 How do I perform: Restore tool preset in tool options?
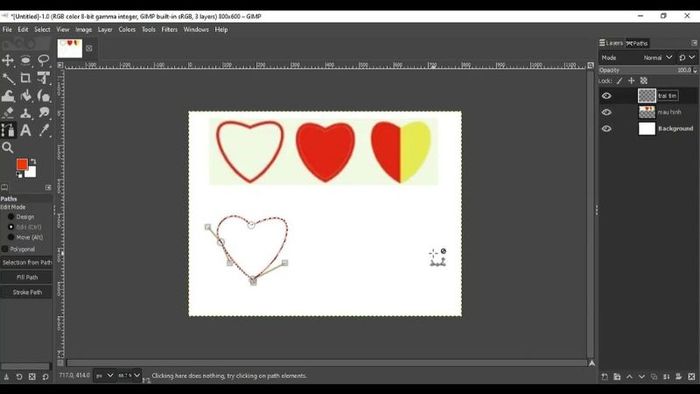[19, 377]
